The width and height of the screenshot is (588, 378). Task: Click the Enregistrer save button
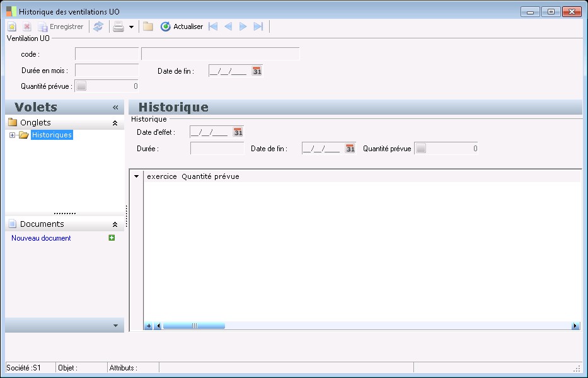click(x=61, y=26)
